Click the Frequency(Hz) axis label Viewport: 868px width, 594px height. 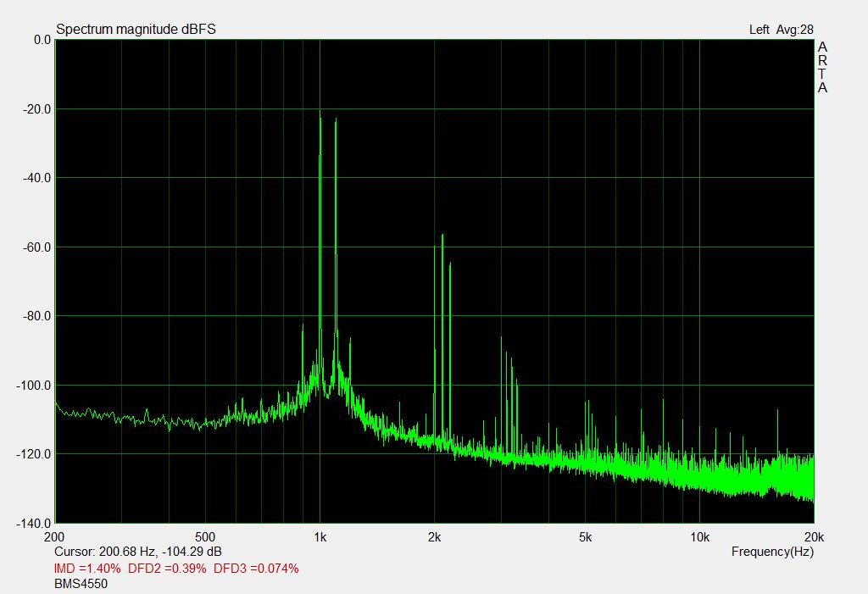pos(772,552)
